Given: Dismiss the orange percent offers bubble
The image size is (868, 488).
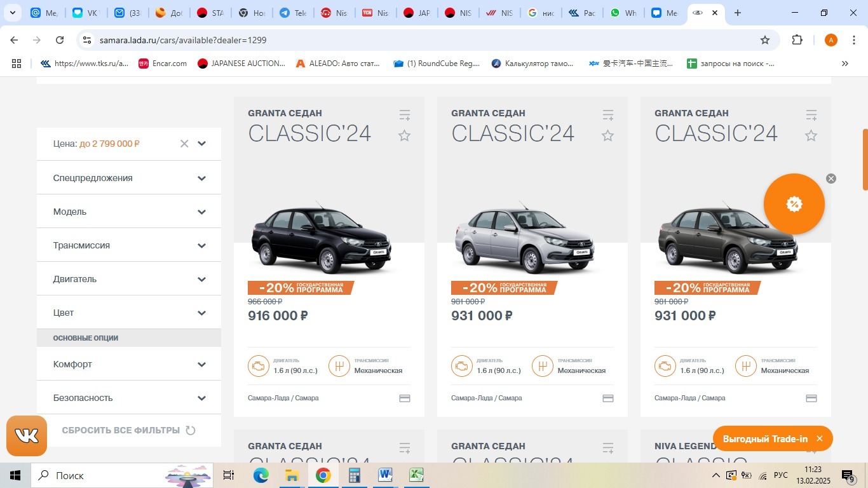Looking at the screenshot, I should point(831,179).
